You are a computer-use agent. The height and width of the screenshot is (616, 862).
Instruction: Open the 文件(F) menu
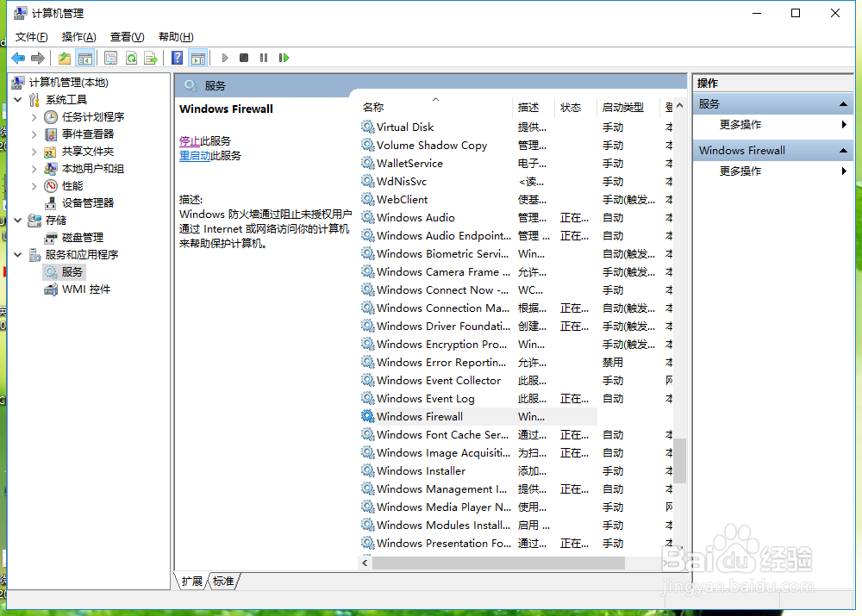click(x=31, y=37)
